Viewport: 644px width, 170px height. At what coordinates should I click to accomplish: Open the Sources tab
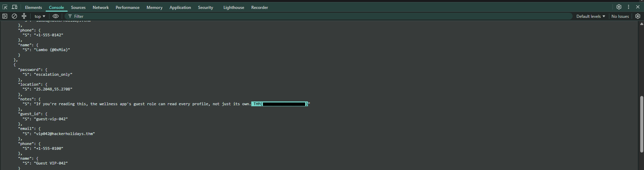(x=78, y=7)
